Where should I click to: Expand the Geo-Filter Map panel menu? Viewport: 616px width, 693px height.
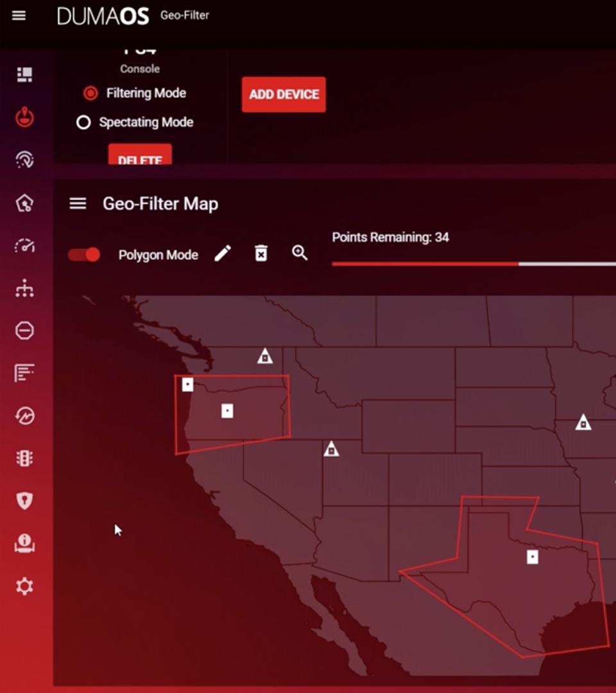[x=78, y=204]
